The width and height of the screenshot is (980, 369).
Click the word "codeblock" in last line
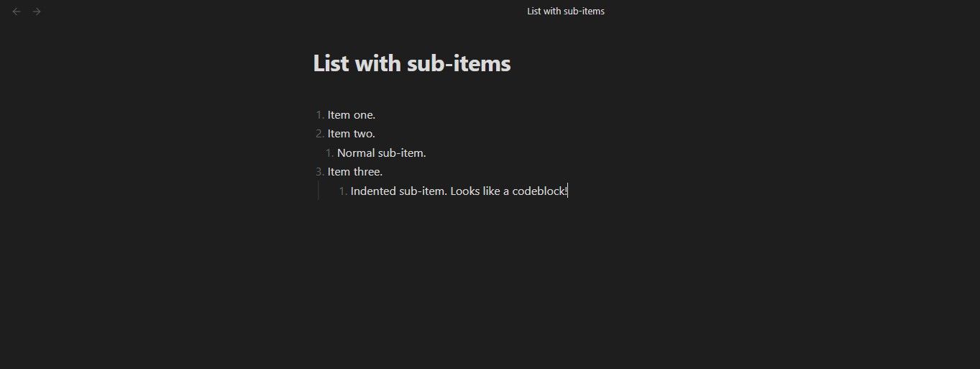click(539, 191)
